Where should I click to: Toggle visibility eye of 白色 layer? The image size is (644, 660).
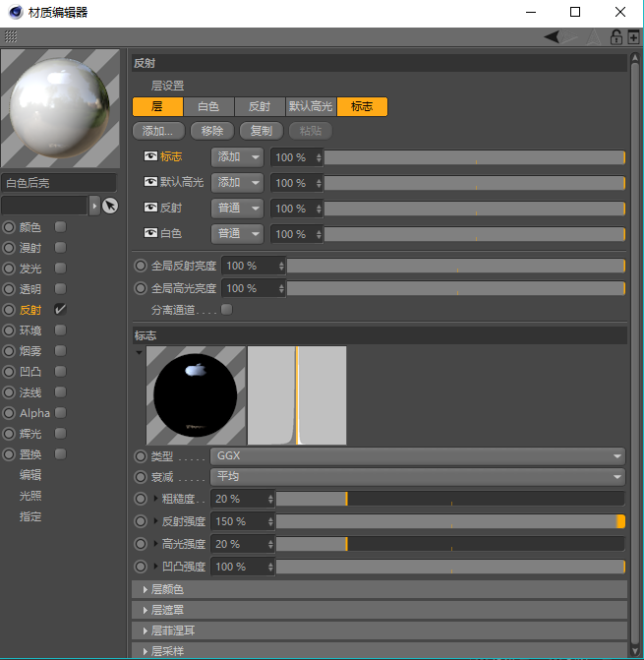pyautogui.click(x=150, y=234)
